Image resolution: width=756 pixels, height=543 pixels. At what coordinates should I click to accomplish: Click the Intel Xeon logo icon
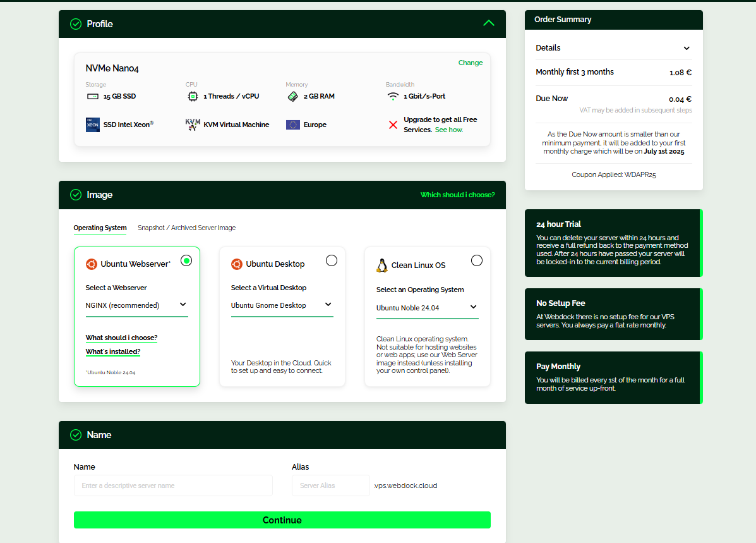93,125
